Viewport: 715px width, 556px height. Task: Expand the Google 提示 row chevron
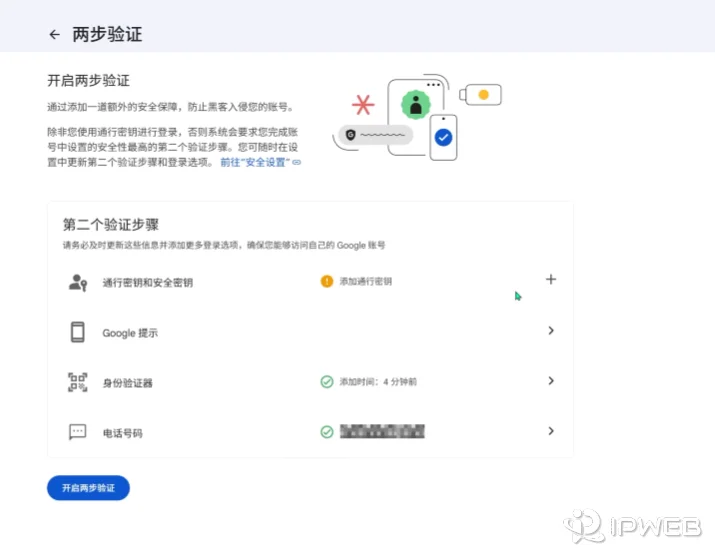pyautogui.click(x=551, y=330)
